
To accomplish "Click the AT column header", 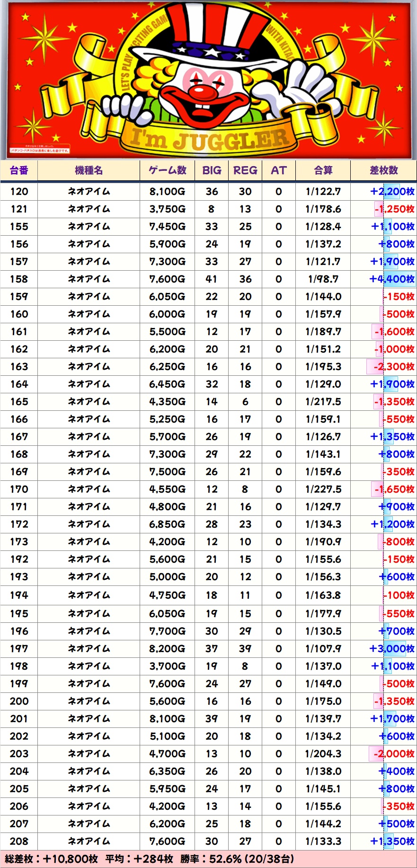I will click(x=278, y=170).
